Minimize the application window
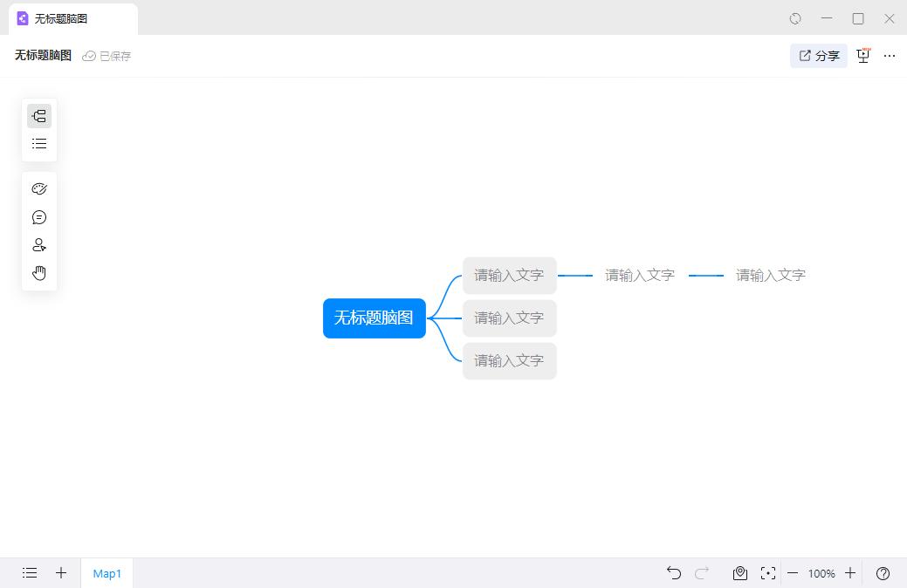The image size is (907, 588). pos(827,18)
